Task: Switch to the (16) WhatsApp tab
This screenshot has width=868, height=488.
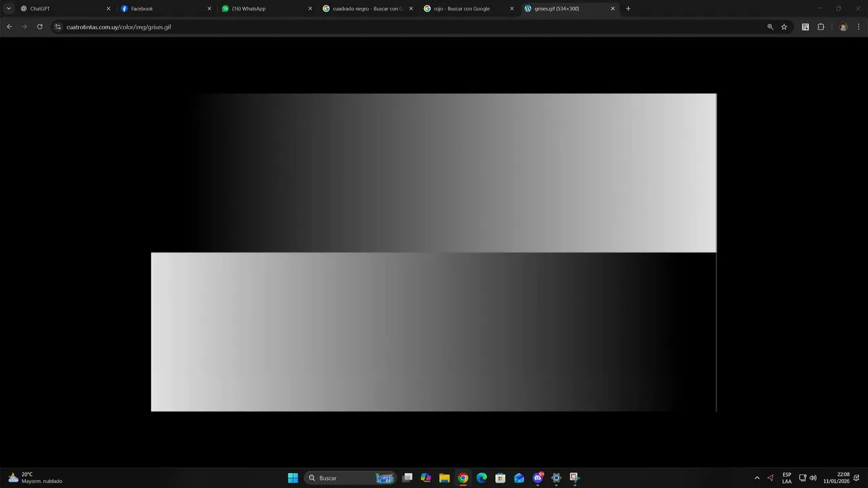Action: [x=267, y=9]
